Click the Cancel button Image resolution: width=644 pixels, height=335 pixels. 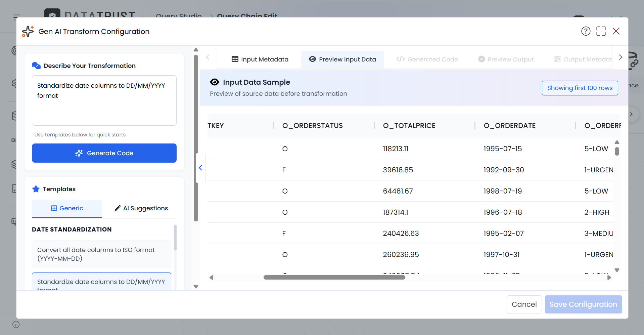pos(524,304)
